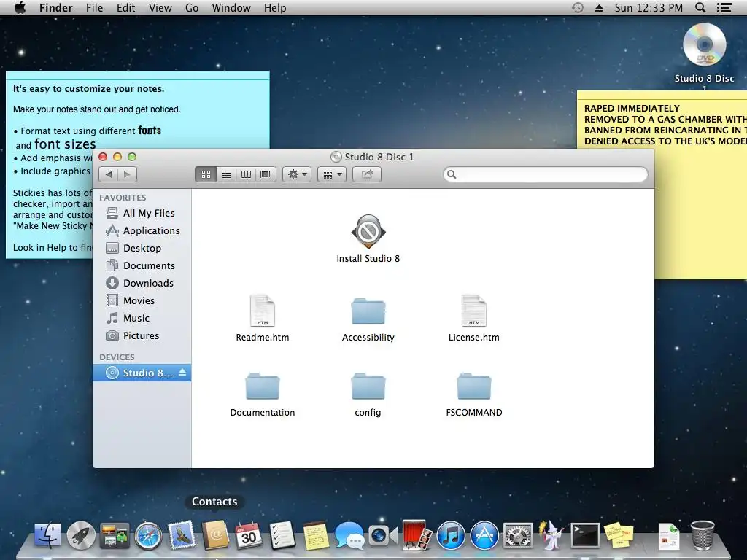The image size is (747, 560).
Task: Launch Safari from the Dock
Action: (x=148, y=536)
